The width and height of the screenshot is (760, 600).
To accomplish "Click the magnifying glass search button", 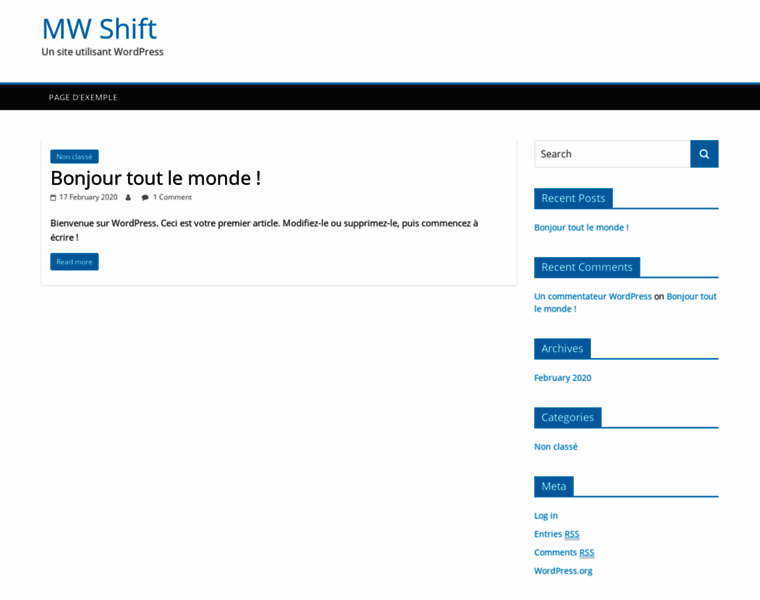I will [x=704, y=154].
